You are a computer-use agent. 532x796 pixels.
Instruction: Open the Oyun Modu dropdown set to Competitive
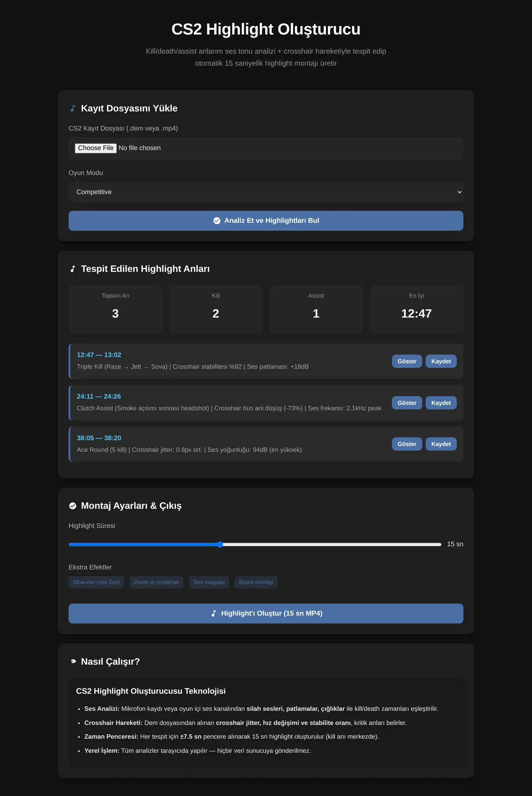(266, 192)
